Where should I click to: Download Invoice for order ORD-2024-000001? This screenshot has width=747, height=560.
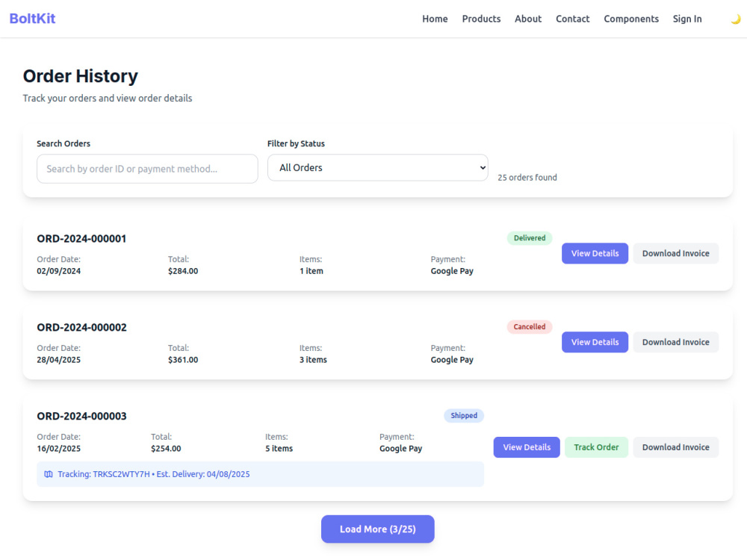point(675,253)
